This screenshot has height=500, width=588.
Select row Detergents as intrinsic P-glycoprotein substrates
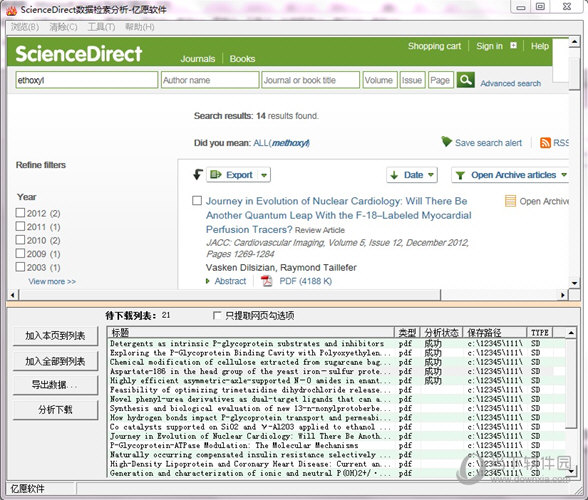[x=336, y=344]
